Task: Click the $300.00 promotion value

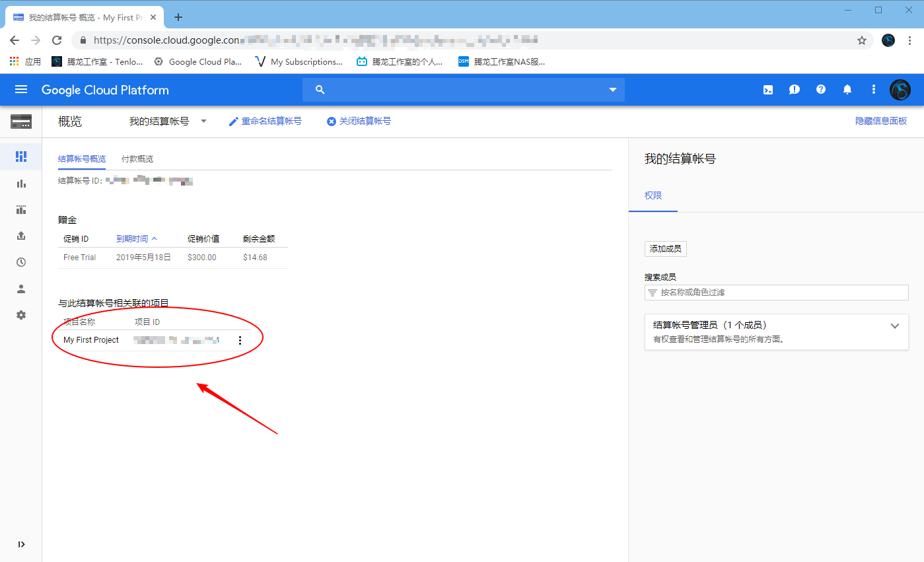Action: pyautogui.click(x=202, y=258)
